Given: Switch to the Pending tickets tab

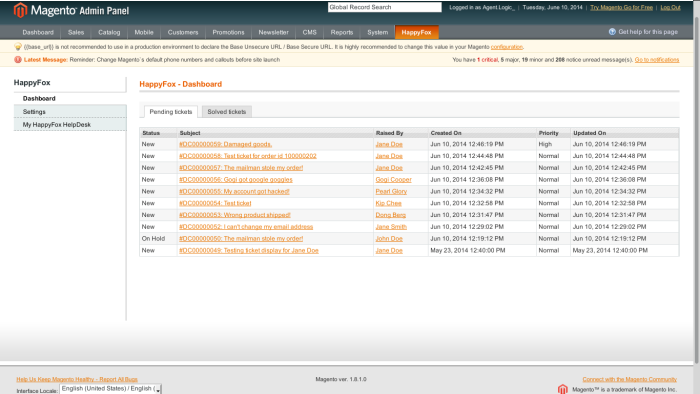Looking at the screenshot, I should (x=171, y=112).
